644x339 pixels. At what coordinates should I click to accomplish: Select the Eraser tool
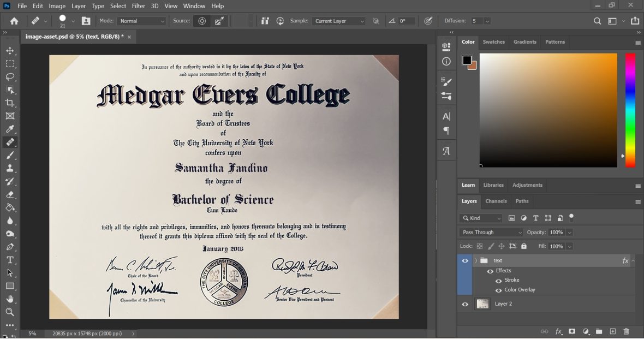10,194
